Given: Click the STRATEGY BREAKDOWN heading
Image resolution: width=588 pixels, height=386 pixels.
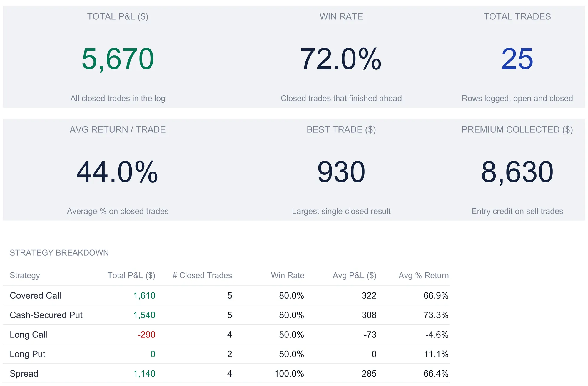Looking at the screenshot, I should click(x=59, y=253).
